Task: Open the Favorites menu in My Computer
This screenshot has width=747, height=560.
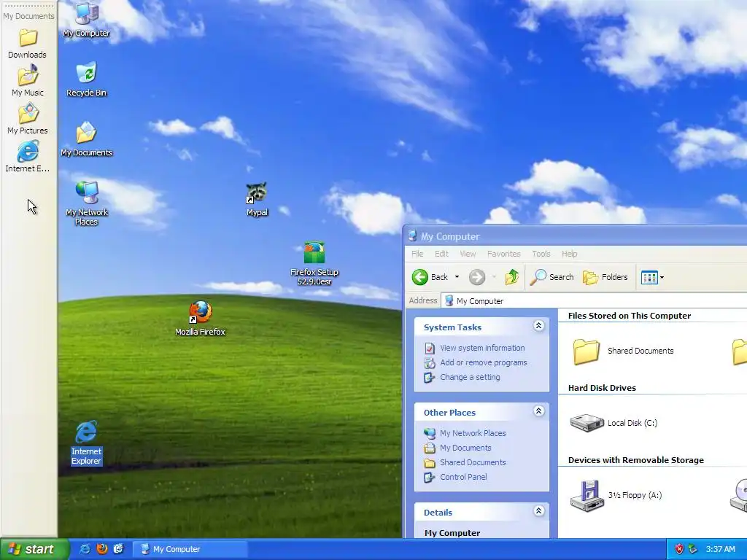Action: pos(504,254)
